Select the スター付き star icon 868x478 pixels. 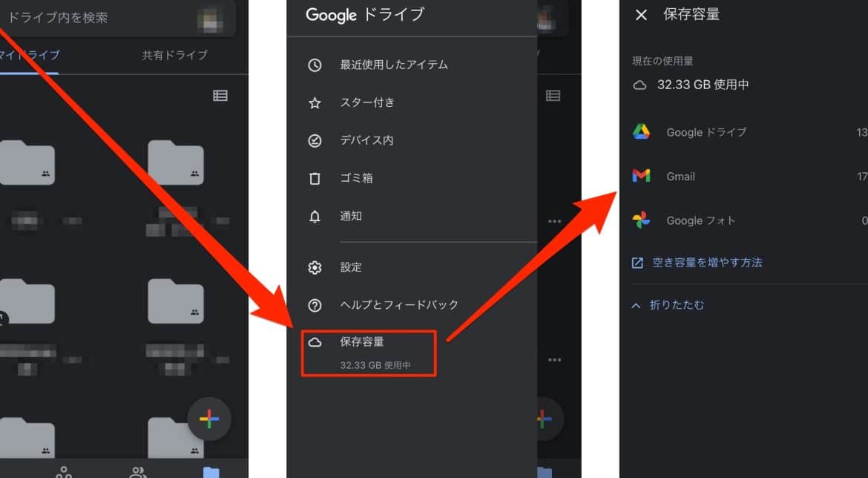[315, 103]
